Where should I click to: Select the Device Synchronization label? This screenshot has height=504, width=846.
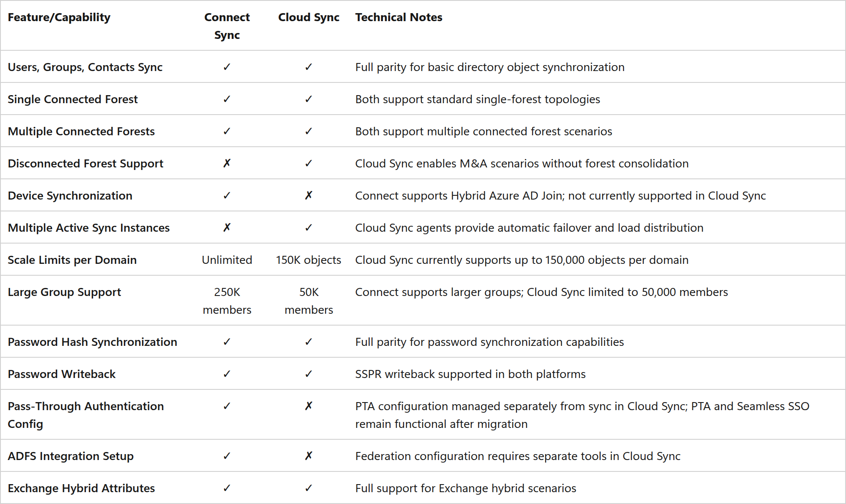[70, 196]
